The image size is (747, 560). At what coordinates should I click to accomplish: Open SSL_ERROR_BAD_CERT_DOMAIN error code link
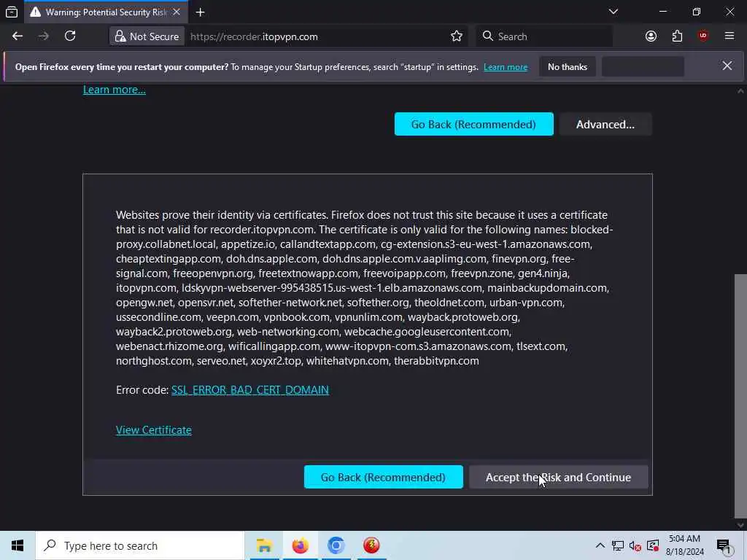(x=249, y=390)
